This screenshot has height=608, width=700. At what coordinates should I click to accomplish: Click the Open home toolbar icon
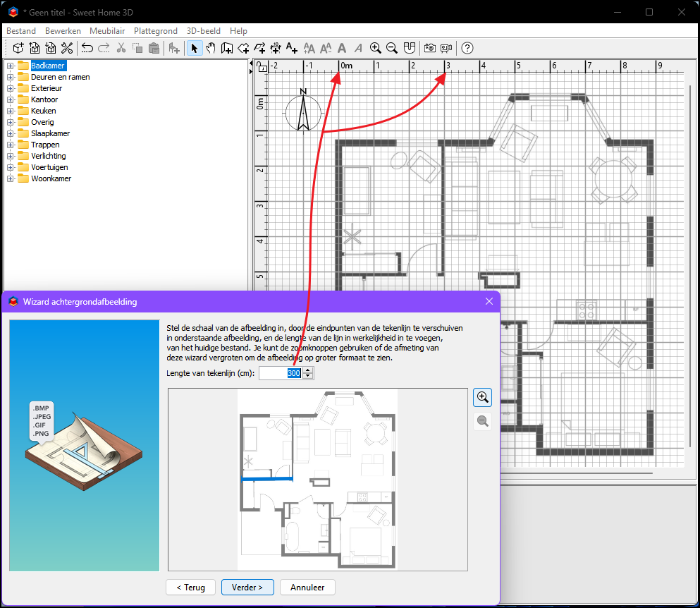point(35,48)
